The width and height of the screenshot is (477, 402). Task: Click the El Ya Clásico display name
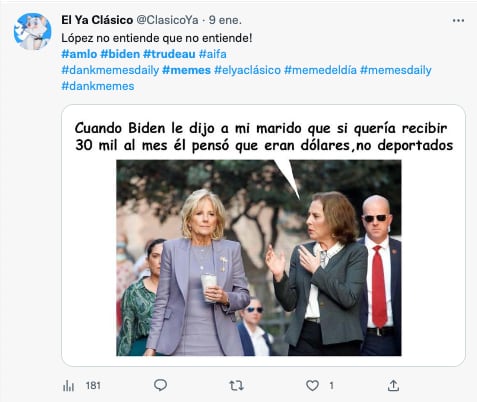(x=97, y=20)
